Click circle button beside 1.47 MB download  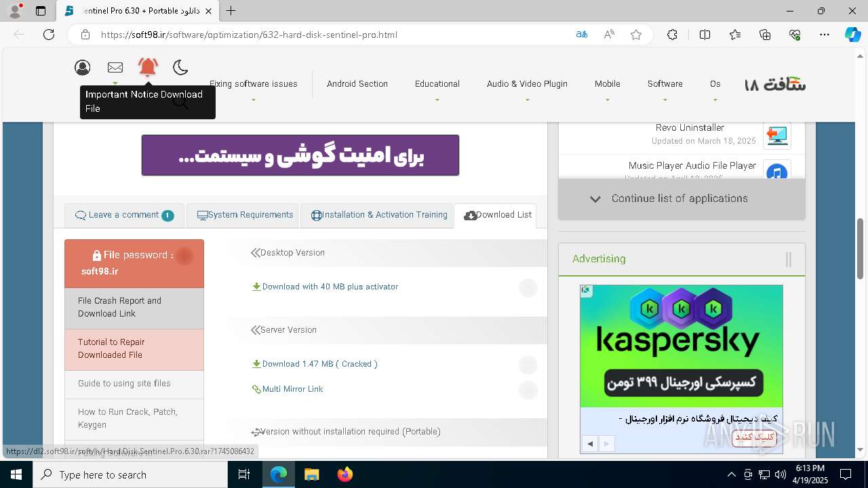[528, 365]
